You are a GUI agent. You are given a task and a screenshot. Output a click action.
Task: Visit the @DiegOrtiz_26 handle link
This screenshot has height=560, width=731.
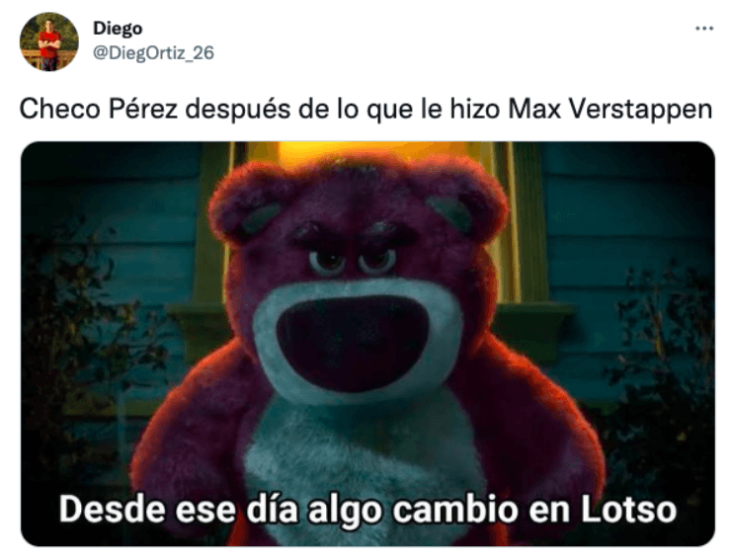tap(153, 53)
